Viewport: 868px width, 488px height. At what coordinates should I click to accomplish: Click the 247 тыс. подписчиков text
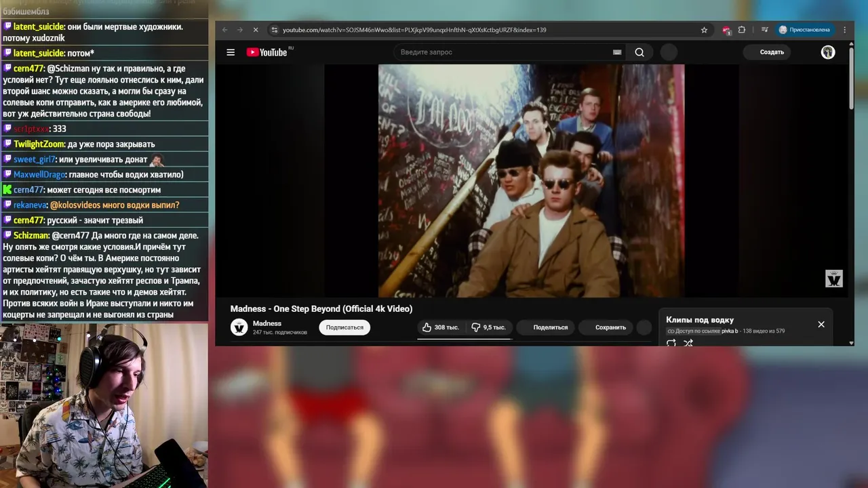[280, 333]
